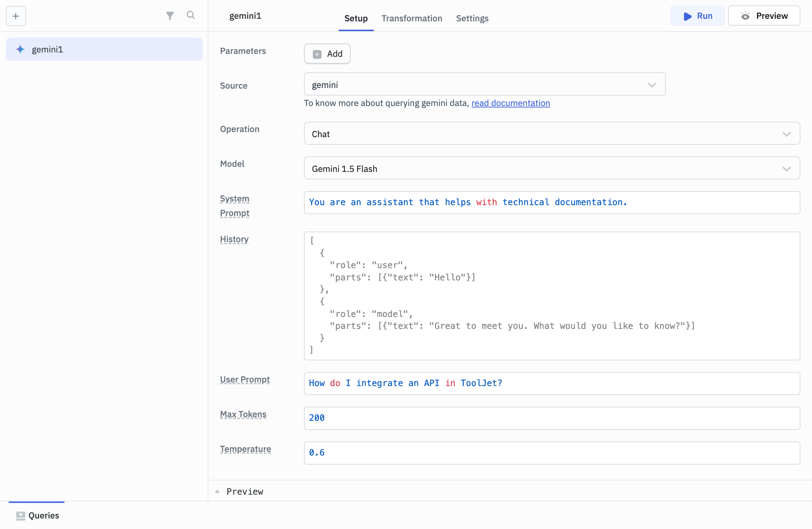
Task: Click the play icon to run the query
Action: point(688,16)
